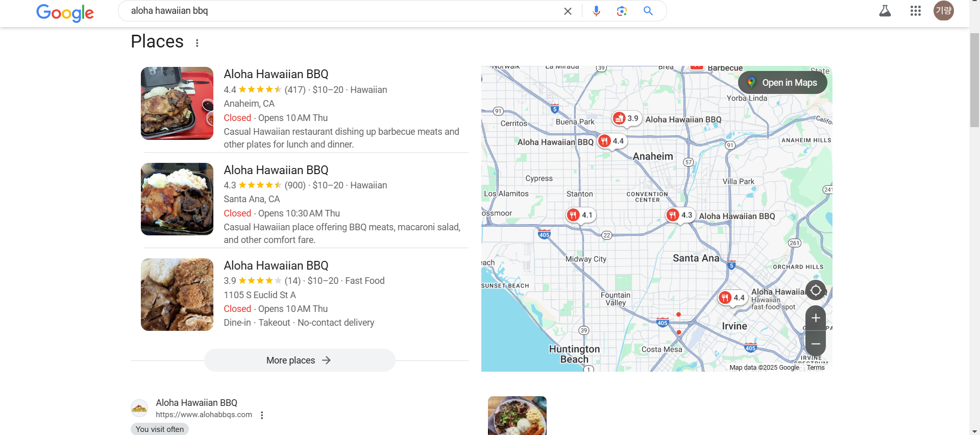This screenshot has height=435, width=980.
Task: Click the More places button
Action: pyautogui.click(x=300, y=360)
